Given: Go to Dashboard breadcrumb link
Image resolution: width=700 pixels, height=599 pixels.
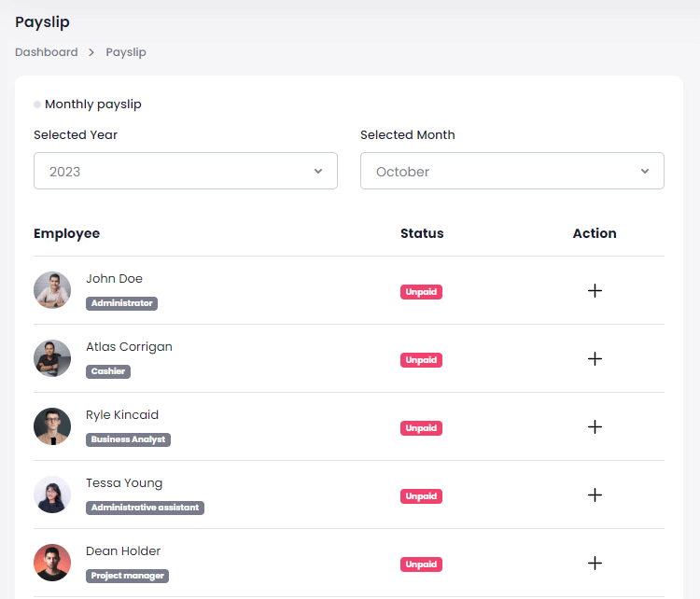Looking at the screenshot, I should 47,52.
